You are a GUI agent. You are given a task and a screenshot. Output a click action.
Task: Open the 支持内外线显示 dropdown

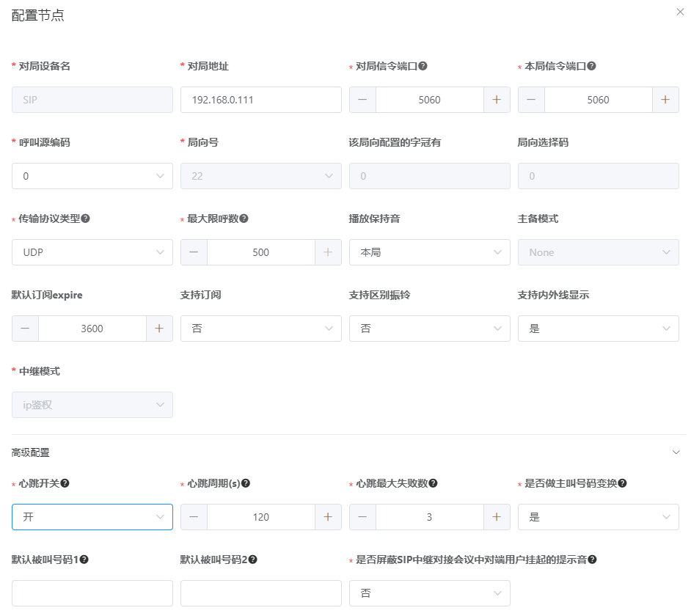point(599,329)
